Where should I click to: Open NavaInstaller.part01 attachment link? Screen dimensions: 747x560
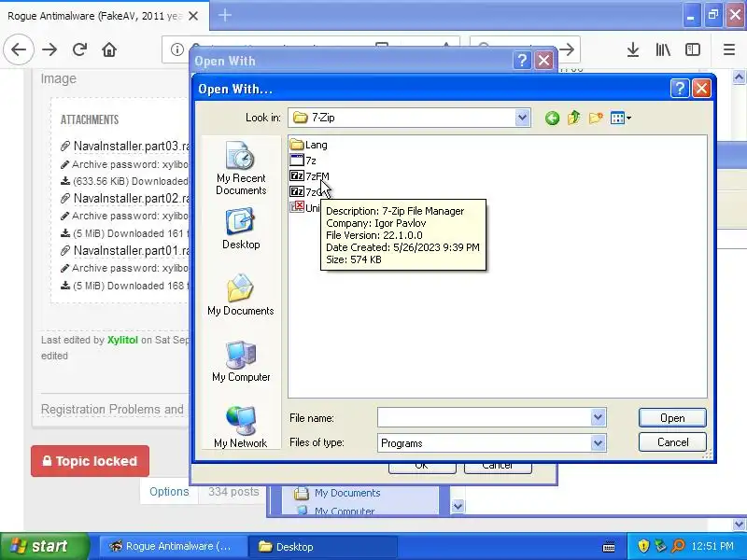pyautogui.click(x=132, y=250)
